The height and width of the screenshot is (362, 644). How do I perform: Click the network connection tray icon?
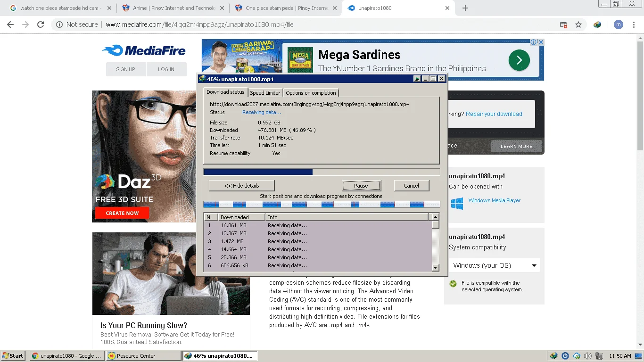pyautogui.click(x=599, y=356)
